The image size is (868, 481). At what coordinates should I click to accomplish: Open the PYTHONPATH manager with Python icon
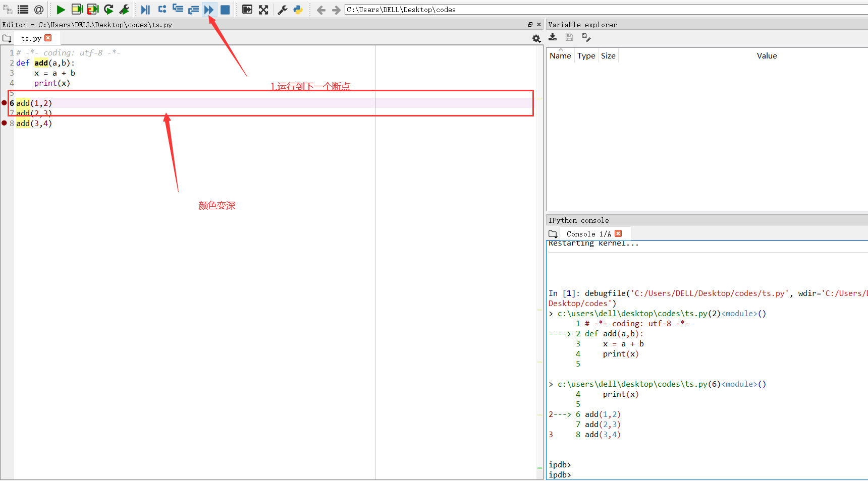(298, 10)
